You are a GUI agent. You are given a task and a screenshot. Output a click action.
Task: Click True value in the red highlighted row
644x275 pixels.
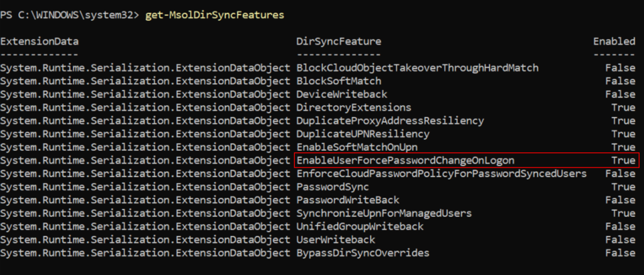point(623,160)
